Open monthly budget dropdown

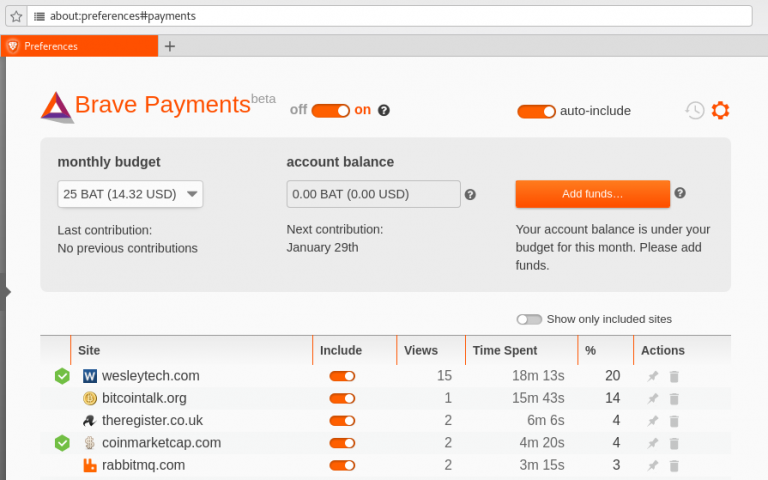coord(130,194)
